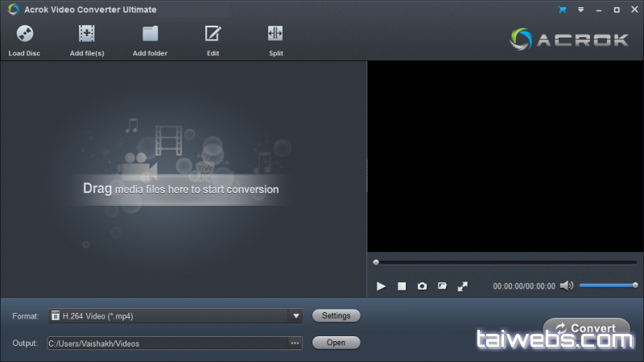The width and height of the screenshot is (644, 362).
Task: Select the Split tool
Action: [x=275, y=34]
